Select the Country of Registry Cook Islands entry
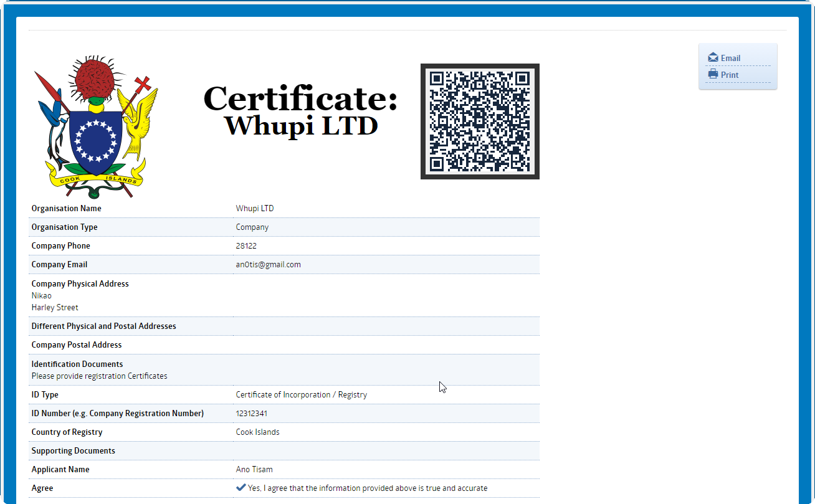 click(257, 432)
